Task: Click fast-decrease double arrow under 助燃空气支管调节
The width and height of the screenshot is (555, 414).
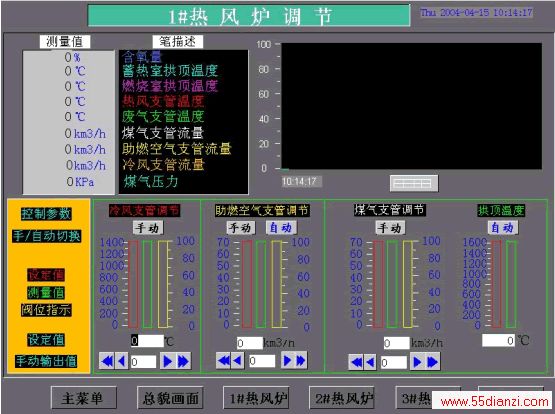Action: click(x=223, y=360)
